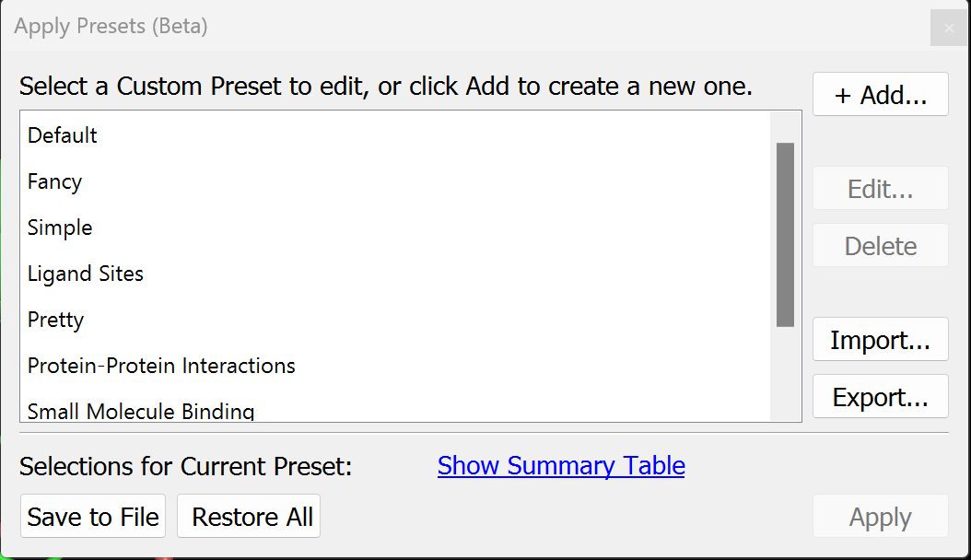Open the Show Summary Table link

(x=561, y=466)
